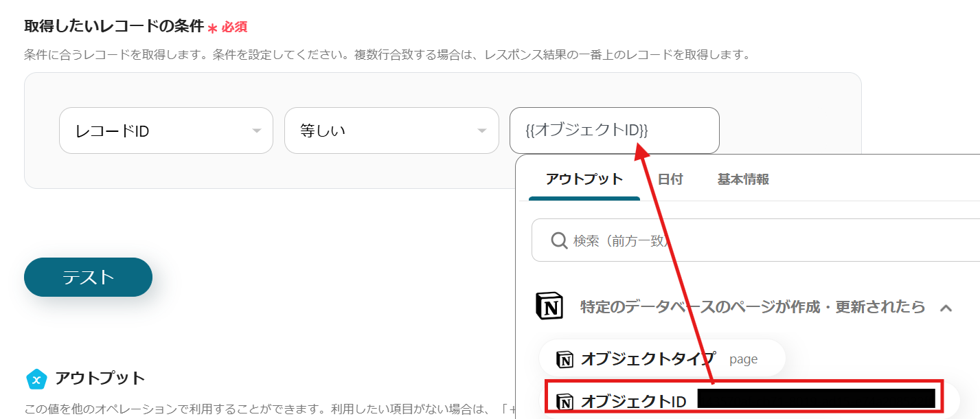Run the テスト button
The width and height of the screenshot is (980, 419).
coord(88,277)
